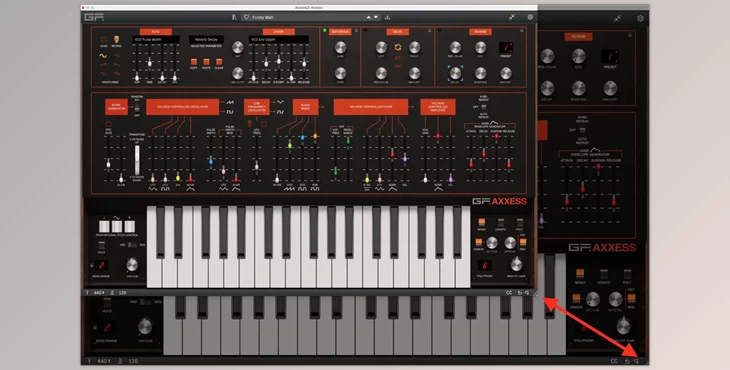Viewport: 730px width, 370px height.
Task: Click the Audio Mixer block
Action: point(305,107)
